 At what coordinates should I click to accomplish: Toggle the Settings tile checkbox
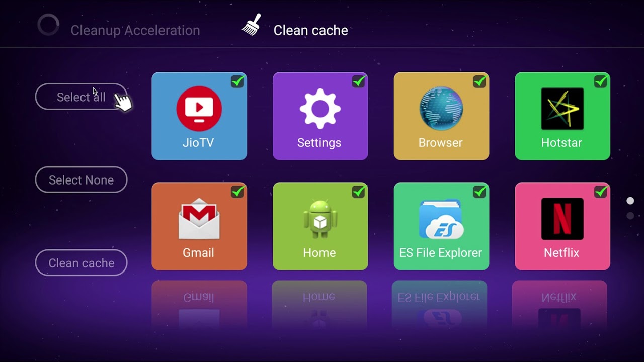tap(359, 81)
